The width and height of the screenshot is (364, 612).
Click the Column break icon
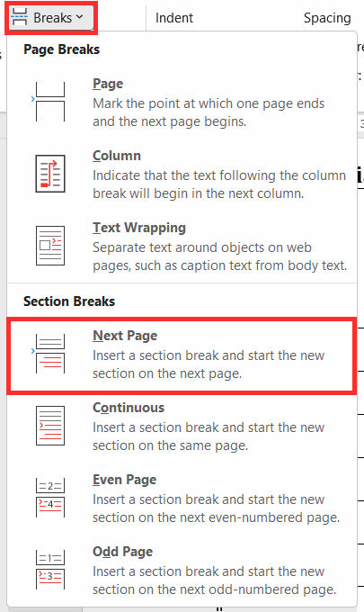[x=50, y=174]
